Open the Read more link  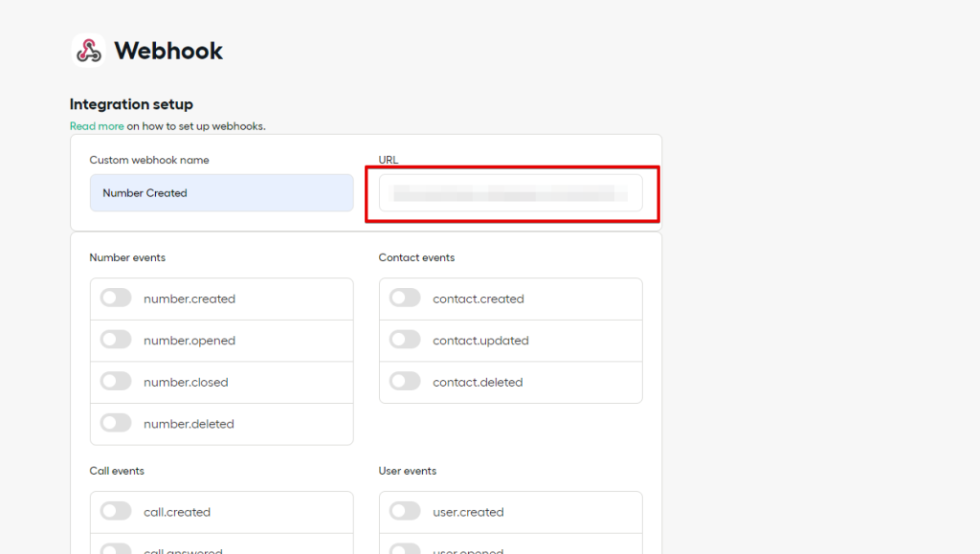point(97,126)
